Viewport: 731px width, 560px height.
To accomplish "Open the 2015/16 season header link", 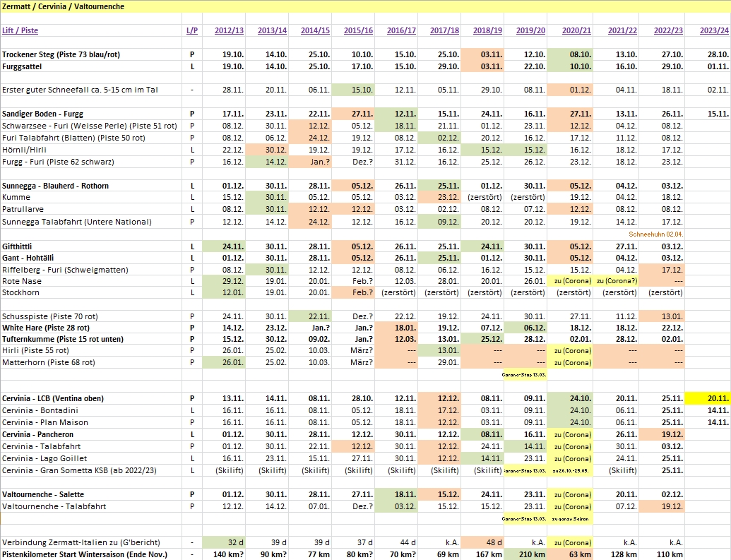I will tap(358, 30).
